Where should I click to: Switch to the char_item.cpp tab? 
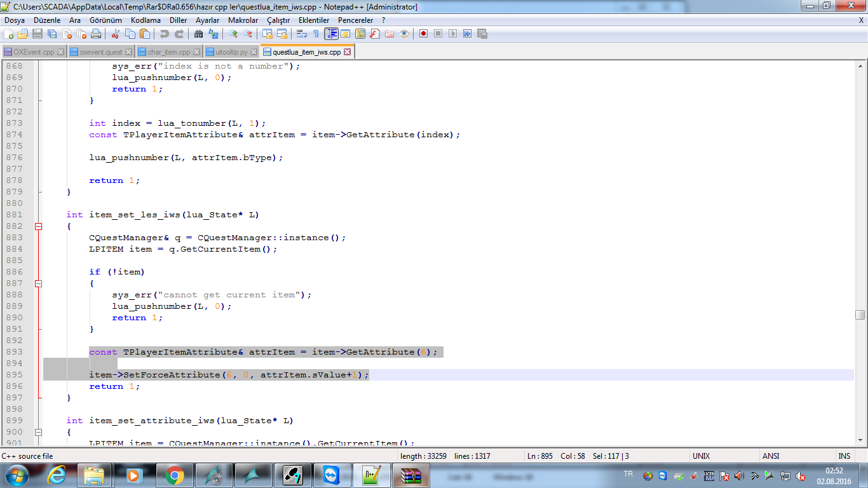pyautogui.click(x=168, y=52)
